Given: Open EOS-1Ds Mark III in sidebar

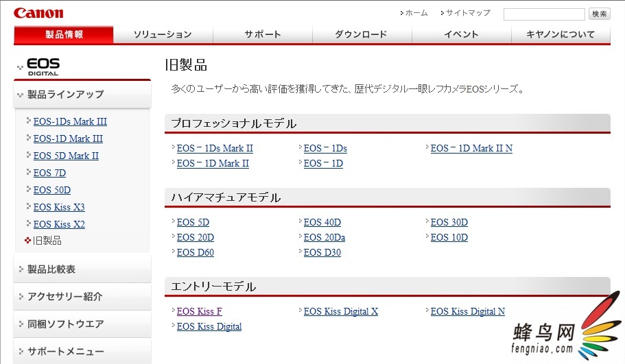Looking at the screenshot, I should point(70,121).
